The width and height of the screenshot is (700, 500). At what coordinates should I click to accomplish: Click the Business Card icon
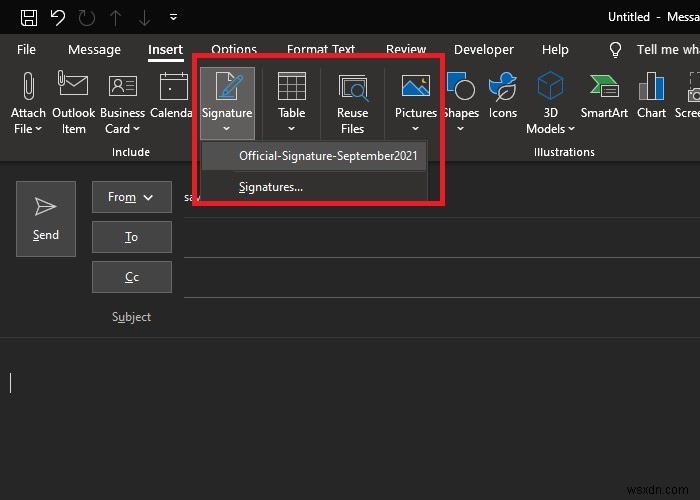[x=123, y=85]
